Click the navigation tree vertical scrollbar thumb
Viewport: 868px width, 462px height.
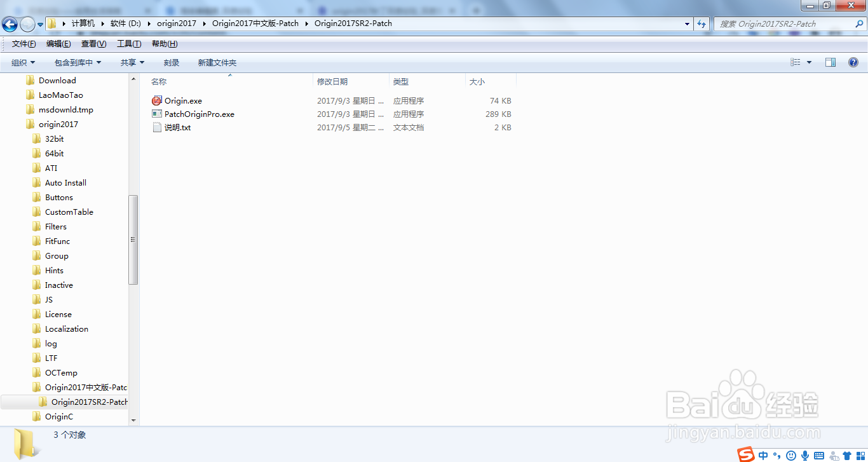click(x=133, y=240)
